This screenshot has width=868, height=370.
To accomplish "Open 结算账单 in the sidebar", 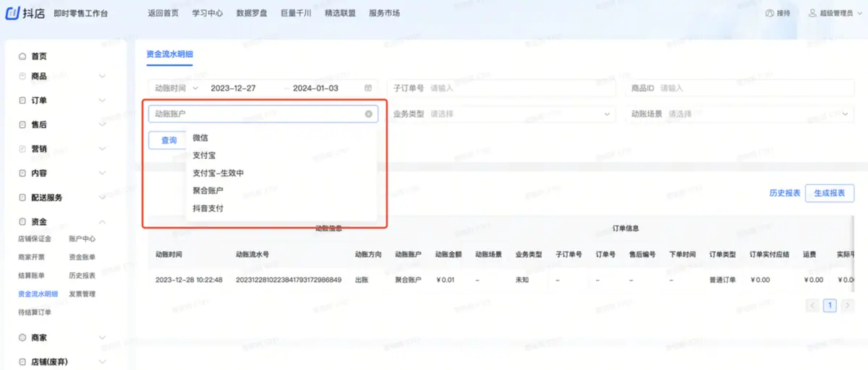I will 31,275.
